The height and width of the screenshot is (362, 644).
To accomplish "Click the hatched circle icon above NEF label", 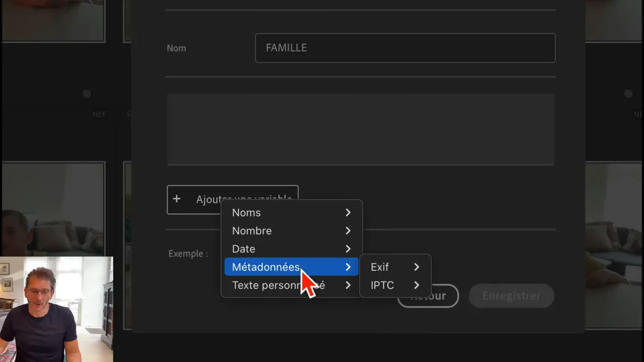I will [x=87, y=94].
